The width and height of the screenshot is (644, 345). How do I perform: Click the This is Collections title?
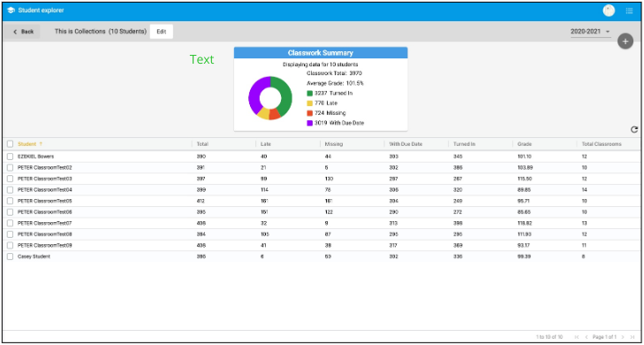pyautogui.click(x=80, y=32)
